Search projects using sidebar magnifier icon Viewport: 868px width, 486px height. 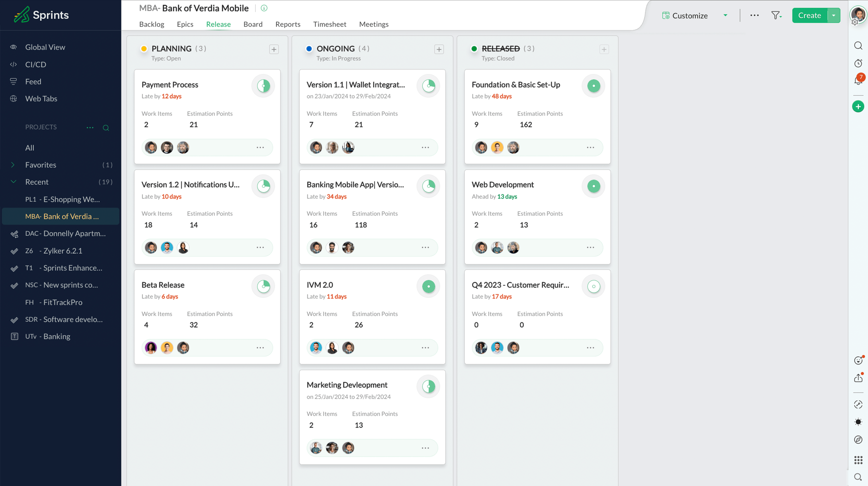click(106, 128)
